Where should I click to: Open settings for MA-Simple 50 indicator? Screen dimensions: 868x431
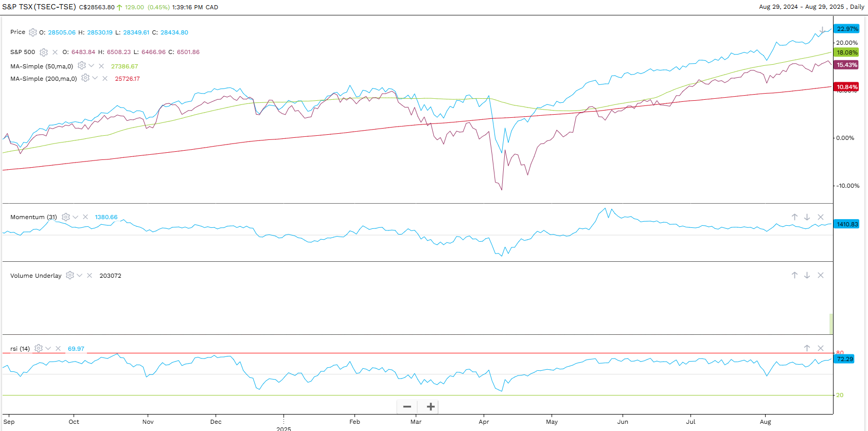[81, 66]
